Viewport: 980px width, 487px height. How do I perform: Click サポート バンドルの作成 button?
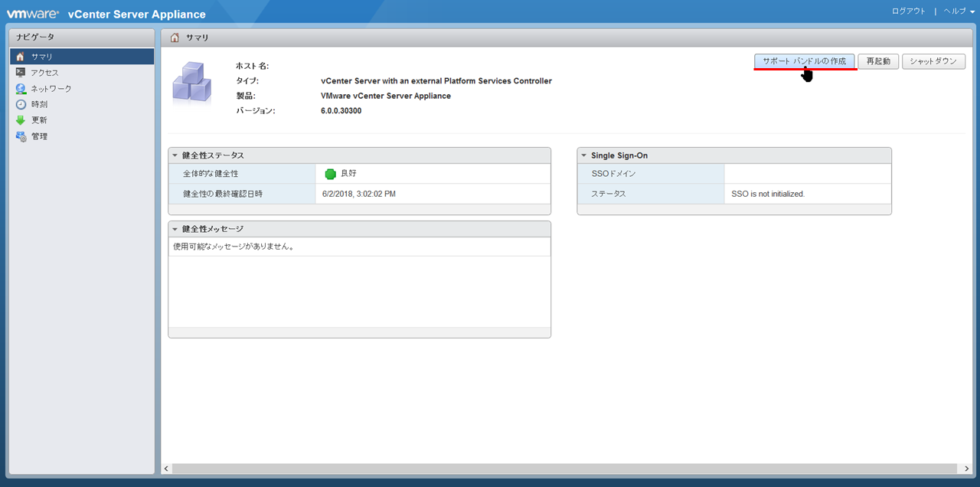tap(804, 61)
